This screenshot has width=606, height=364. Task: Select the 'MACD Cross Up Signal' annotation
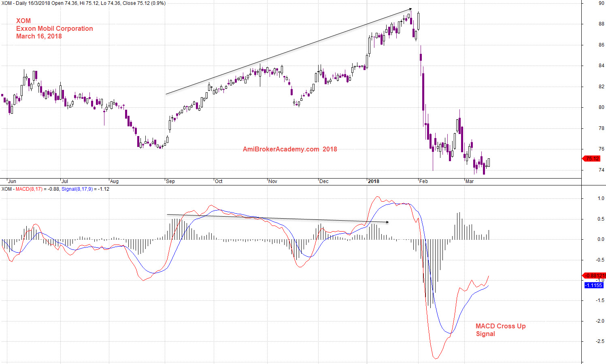501,330
